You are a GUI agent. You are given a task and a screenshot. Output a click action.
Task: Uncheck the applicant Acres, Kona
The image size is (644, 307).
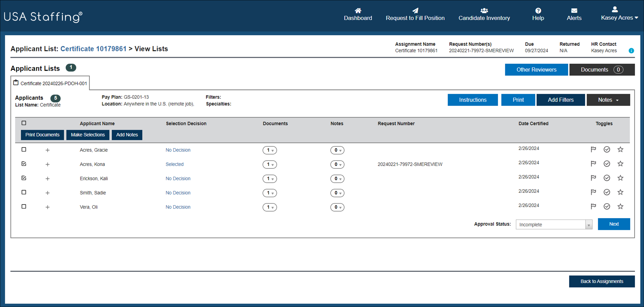(x=24, y=164)
